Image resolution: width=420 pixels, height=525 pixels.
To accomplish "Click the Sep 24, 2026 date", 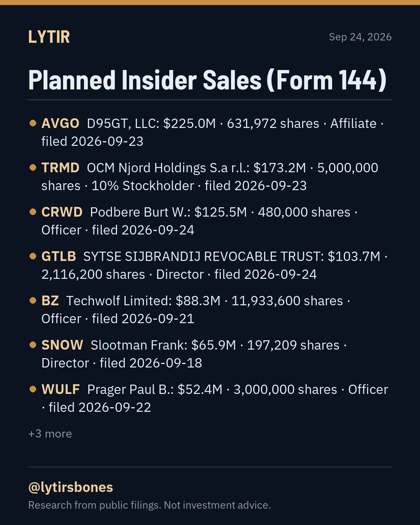I will point(360,37).
